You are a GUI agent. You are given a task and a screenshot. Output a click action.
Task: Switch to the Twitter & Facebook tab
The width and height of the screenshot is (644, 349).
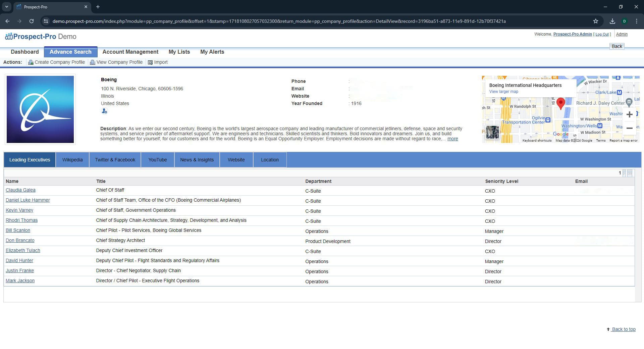point(115,160)
